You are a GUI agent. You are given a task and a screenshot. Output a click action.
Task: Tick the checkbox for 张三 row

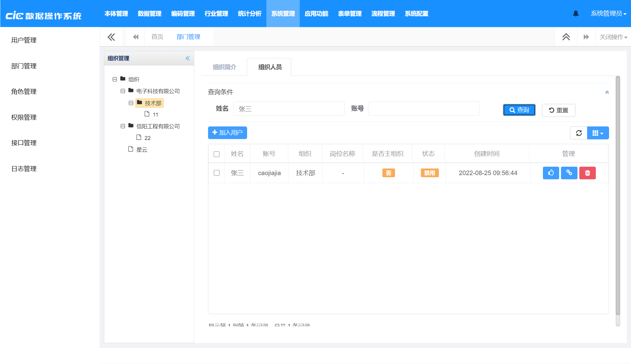(x=216, y=173)
